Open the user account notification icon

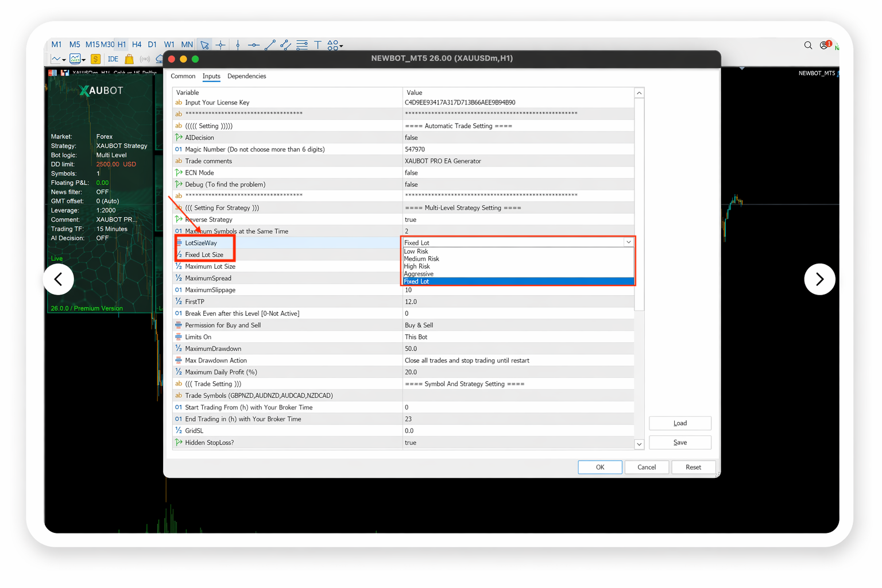click(823, 45)
